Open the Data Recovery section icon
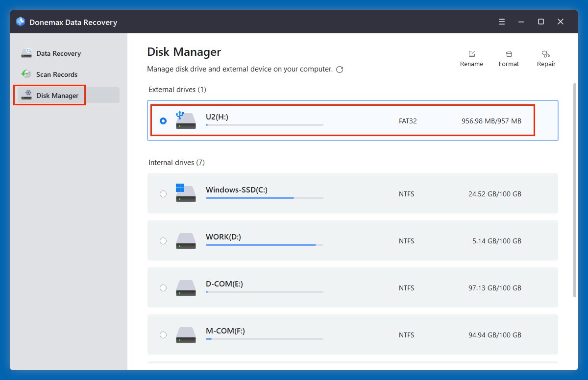 [26, 53]
